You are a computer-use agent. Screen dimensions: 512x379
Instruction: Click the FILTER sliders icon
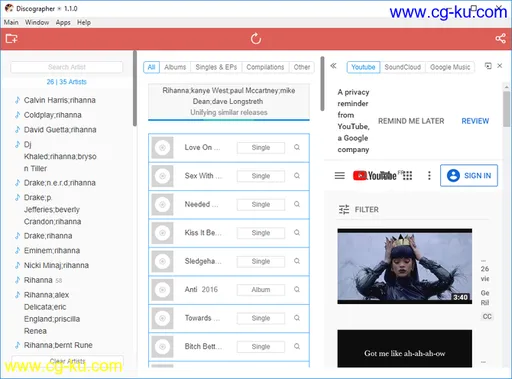pyautogui.click(x=344, y=209)
